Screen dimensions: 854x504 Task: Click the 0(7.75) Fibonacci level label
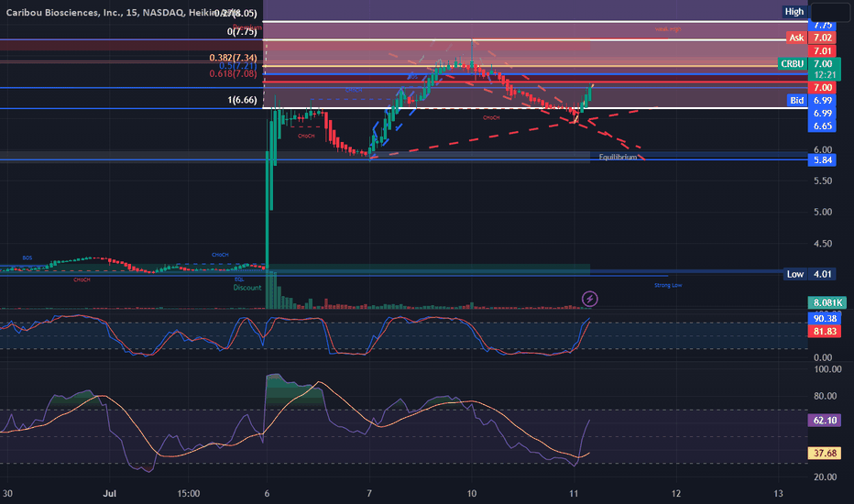coord(242,31)
